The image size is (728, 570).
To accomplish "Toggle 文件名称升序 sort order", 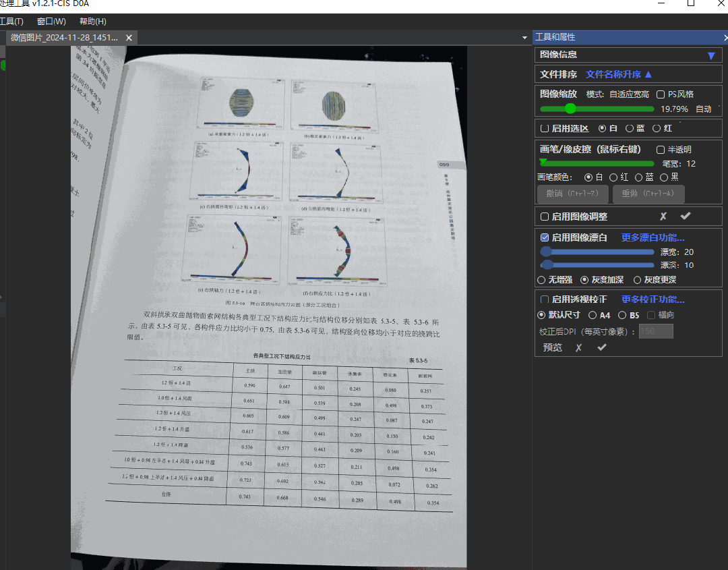I will tap(618, 74).
